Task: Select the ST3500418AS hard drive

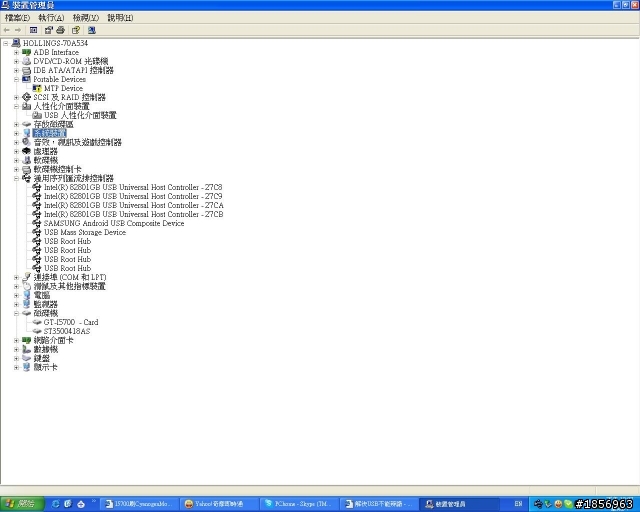Action: [x=67, y=332]
